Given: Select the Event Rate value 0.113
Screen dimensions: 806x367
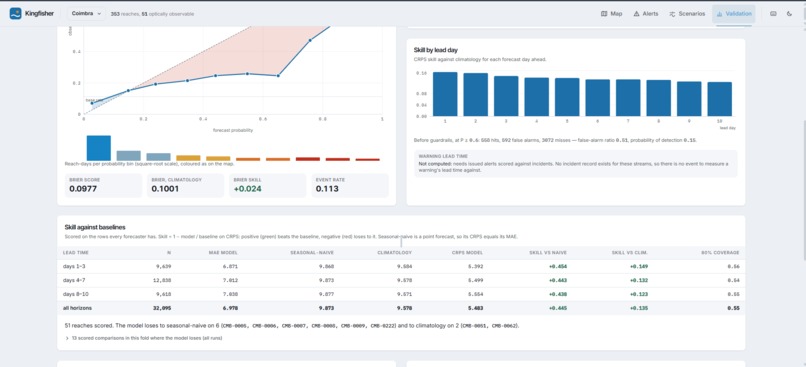Looking at the screenshot, I should [x=326, y=189].
